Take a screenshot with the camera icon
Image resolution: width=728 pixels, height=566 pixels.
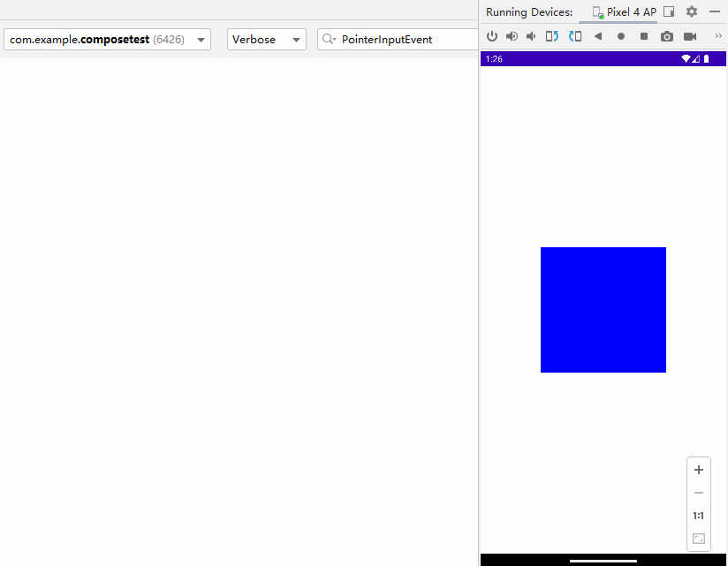click(667, 36)
